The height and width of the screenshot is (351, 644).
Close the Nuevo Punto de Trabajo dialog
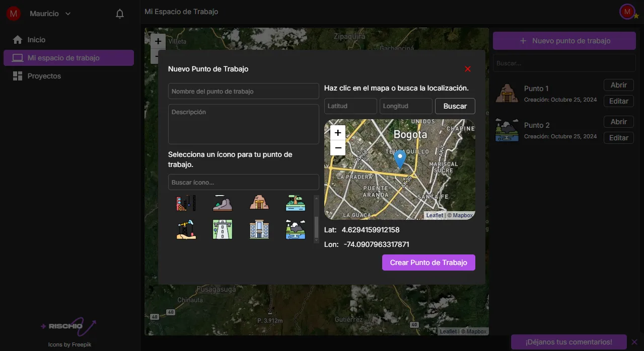(x=467, y=69)
